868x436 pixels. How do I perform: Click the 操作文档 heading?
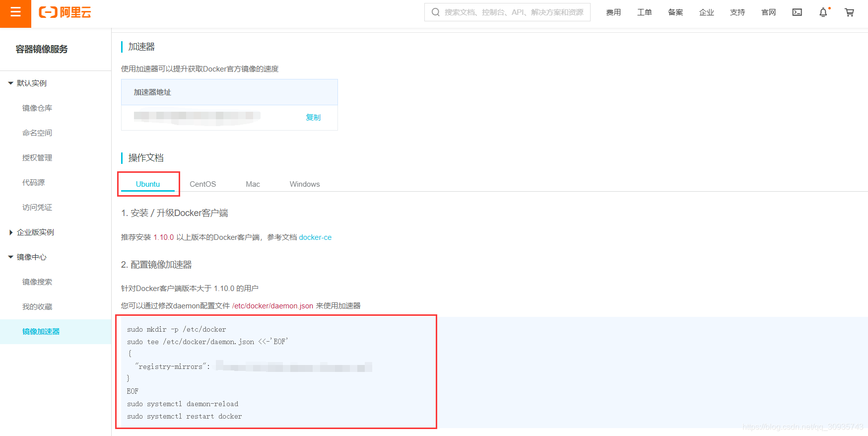coord(146,158)
